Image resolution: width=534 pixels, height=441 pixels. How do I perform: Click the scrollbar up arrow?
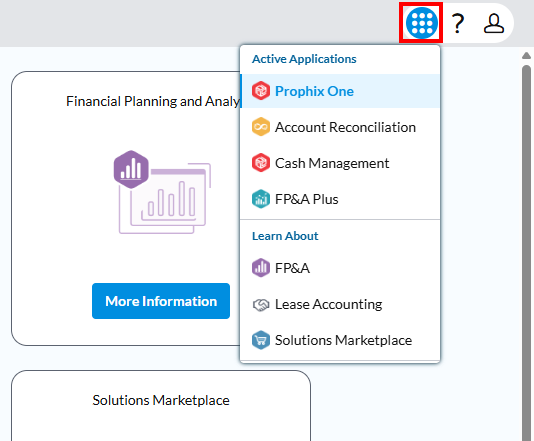[x=527, y=56]
